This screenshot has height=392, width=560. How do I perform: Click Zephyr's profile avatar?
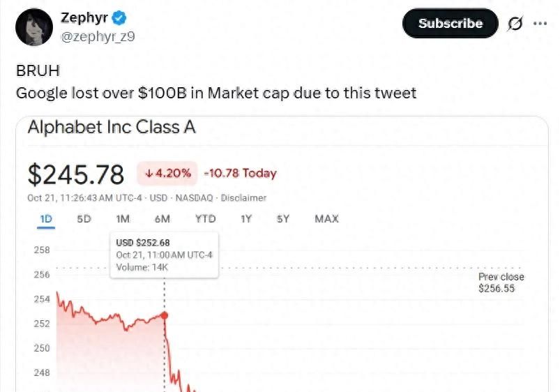[x=34, y=29]
